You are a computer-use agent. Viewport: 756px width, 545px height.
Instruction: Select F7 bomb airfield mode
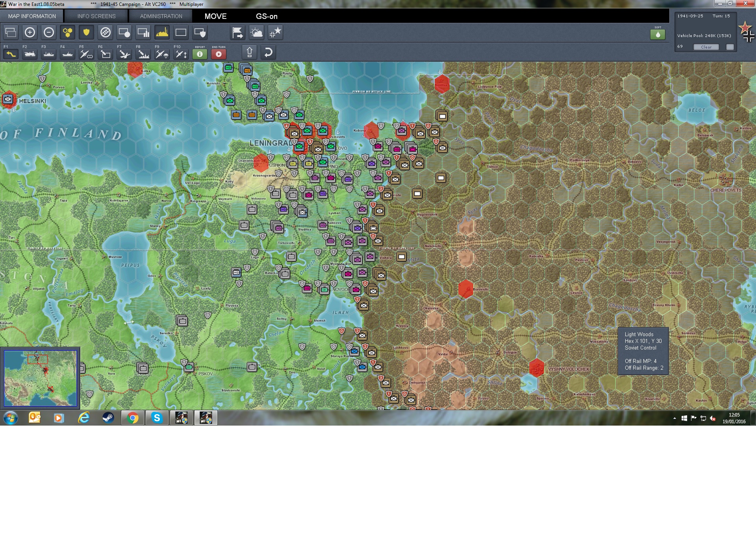[x=124, y=54]
